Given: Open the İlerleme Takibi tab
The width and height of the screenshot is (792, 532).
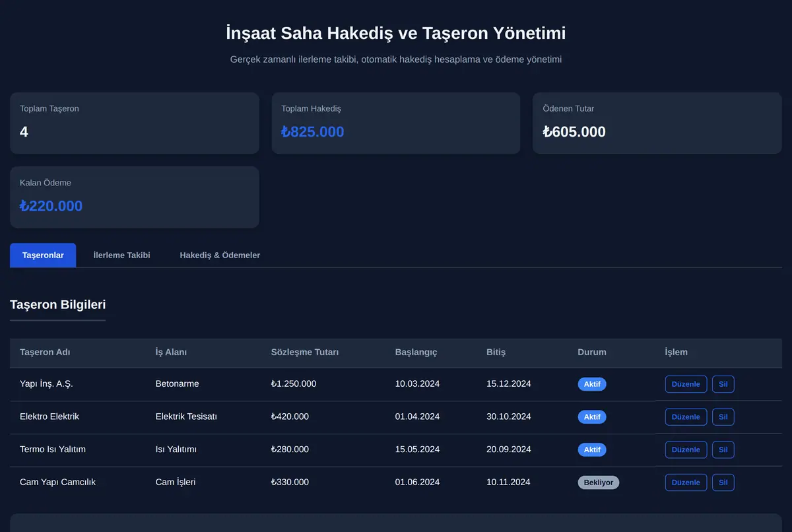Looking at the screenshot, I should coord(122,255).
